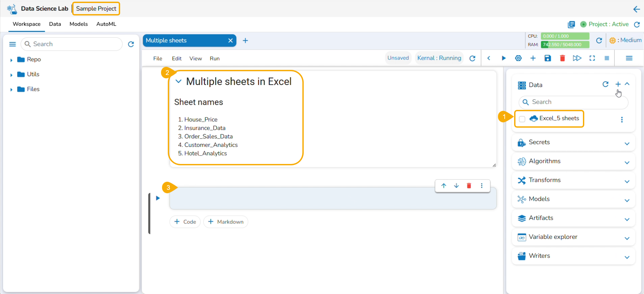The image size is (644, 294).
Task: Click the save notebook icon
Action: click(x=548, y=58)
